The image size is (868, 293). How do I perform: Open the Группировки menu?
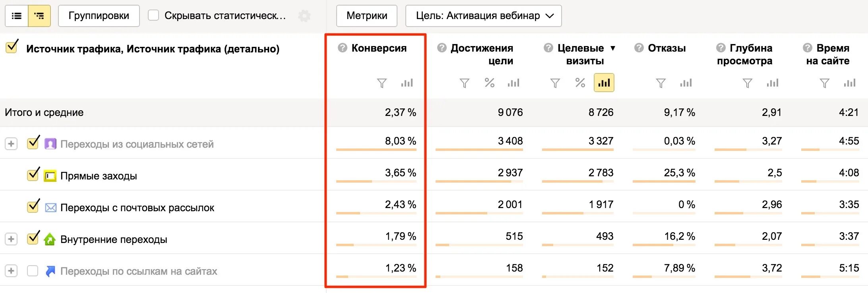(99, 16)
